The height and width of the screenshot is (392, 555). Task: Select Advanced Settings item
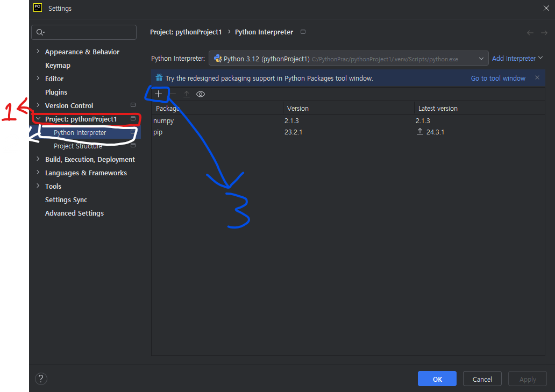74,213
